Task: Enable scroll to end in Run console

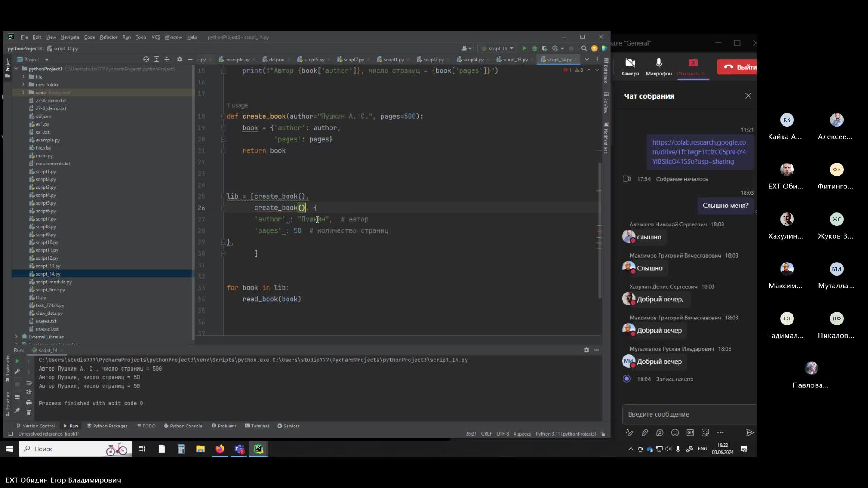Action: pos(29,392)
